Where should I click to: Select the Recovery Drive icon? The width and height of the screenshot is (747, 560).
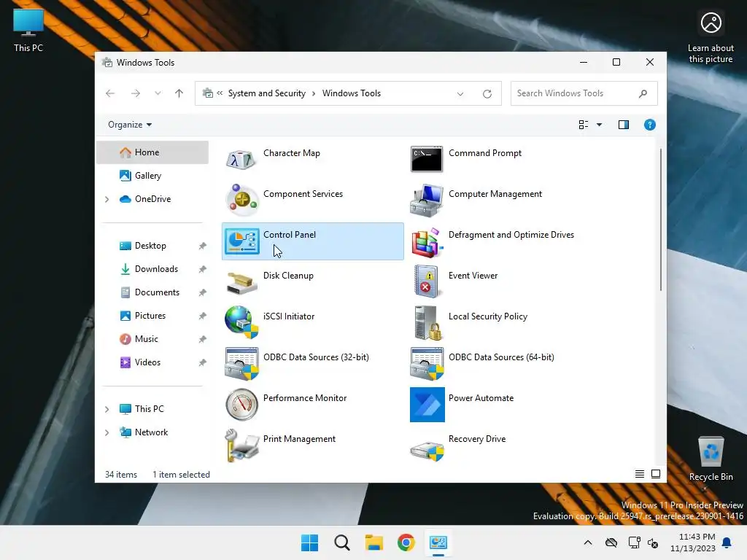[x=427, y=449]
